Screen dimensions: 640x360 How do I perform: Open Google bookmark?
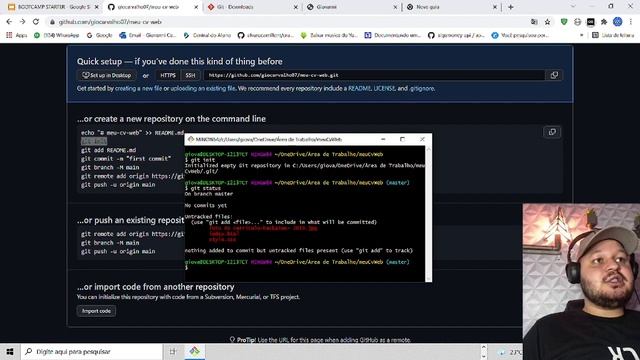pyautogui.click(x=99, y=36)
